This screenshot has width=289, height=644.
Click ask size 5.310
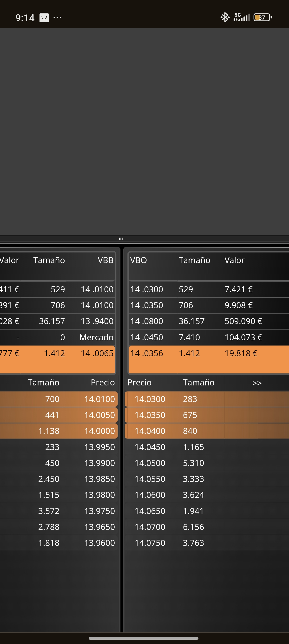pos(193,463)
